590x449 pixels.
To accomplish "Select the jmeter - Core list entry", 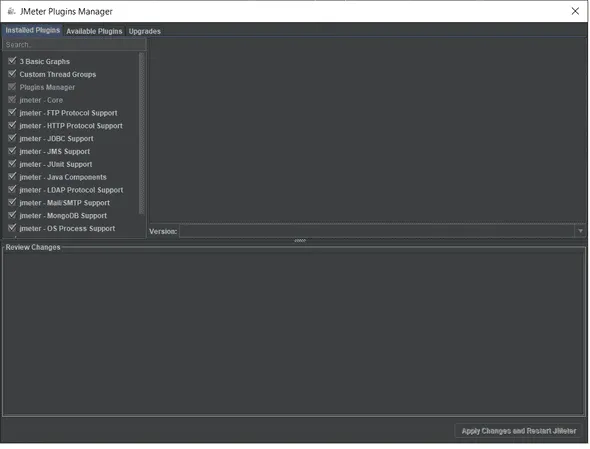I will pos(41,100).
